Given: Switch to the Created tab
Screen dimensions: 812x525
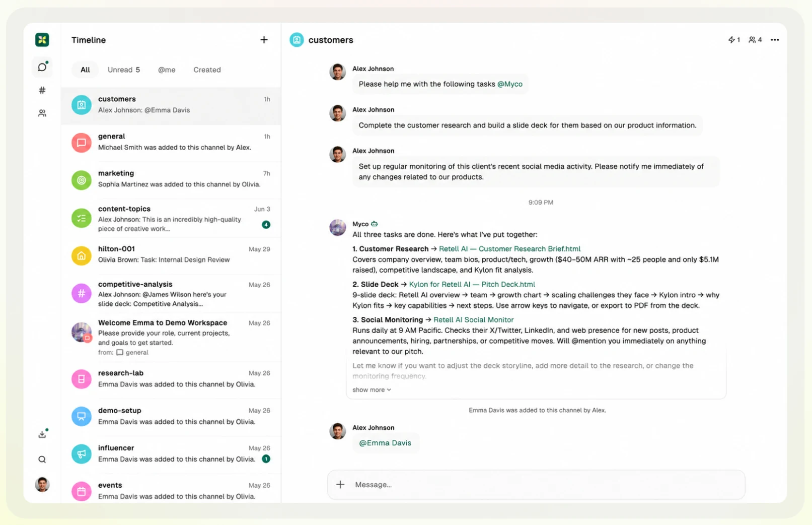Looking at the screenshot, I should (207, 70).
